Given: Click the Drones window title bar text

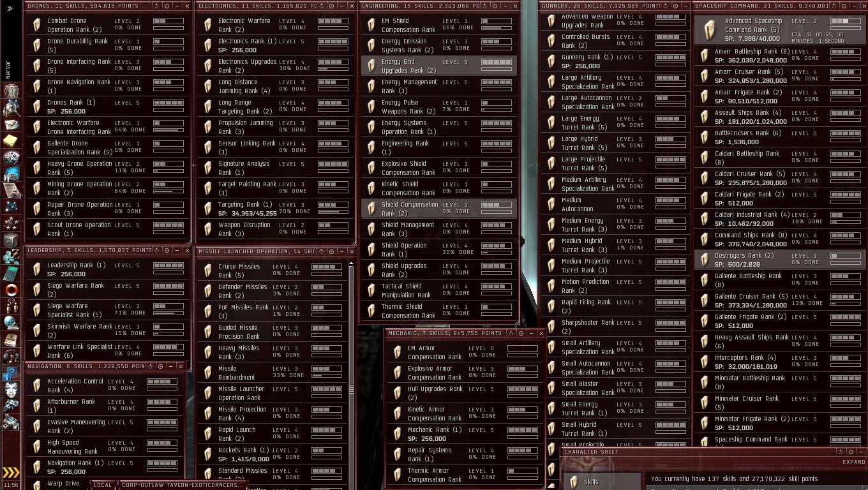Looking at the screenshot, I should pos(83,6).
